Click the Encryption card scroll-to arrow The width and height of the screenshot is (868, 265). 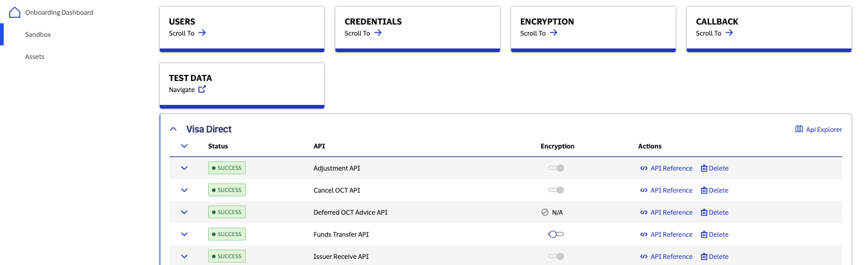(553, 33)
